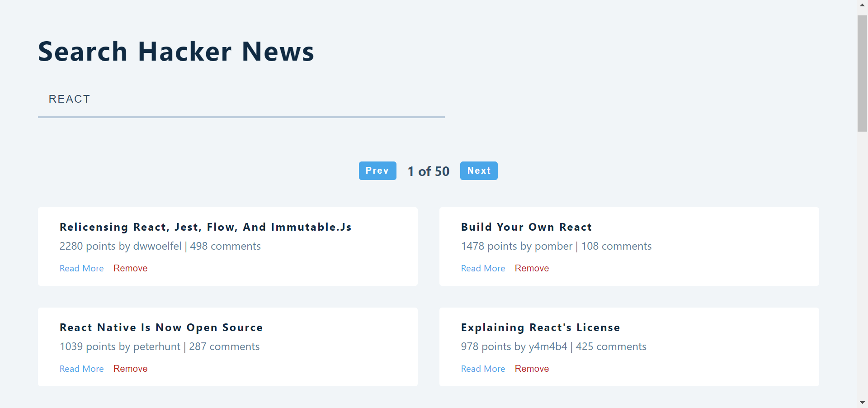This screenshot has height=408, width=868.
Task: Open Read More for React Native story
Action: pyautogui.click(x=82, y=369)
